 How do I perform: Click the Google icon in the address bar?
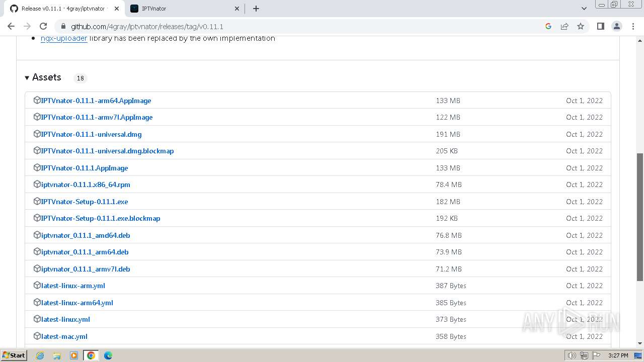548,26
